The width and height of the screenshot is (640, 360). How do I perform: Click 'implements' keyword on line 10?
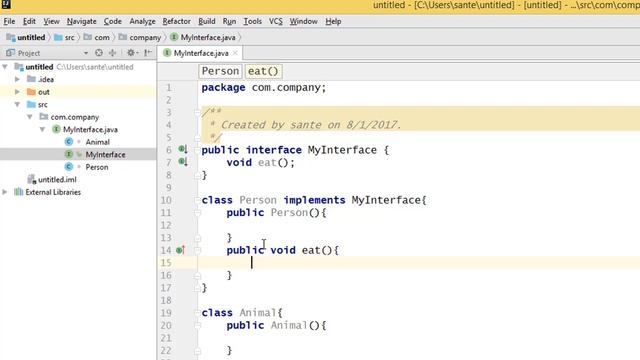tap(314, 200)
